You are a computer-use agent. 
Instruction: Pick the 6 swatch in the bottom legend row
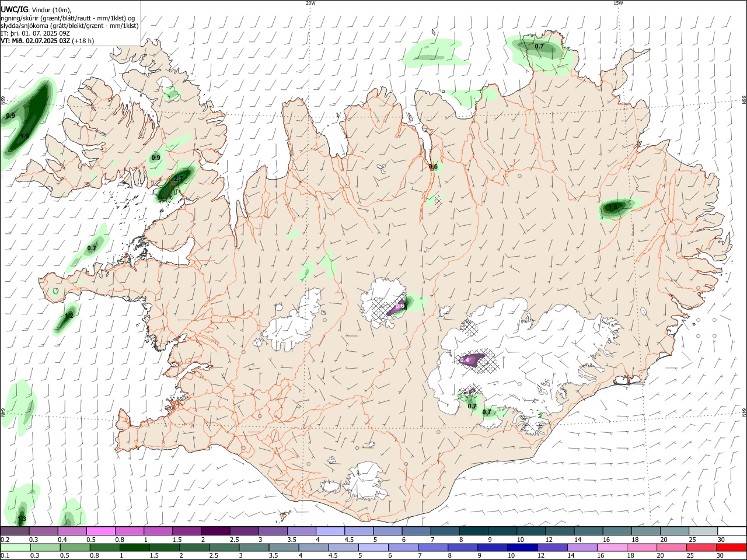pyautogui.click(x=403, y=548)
